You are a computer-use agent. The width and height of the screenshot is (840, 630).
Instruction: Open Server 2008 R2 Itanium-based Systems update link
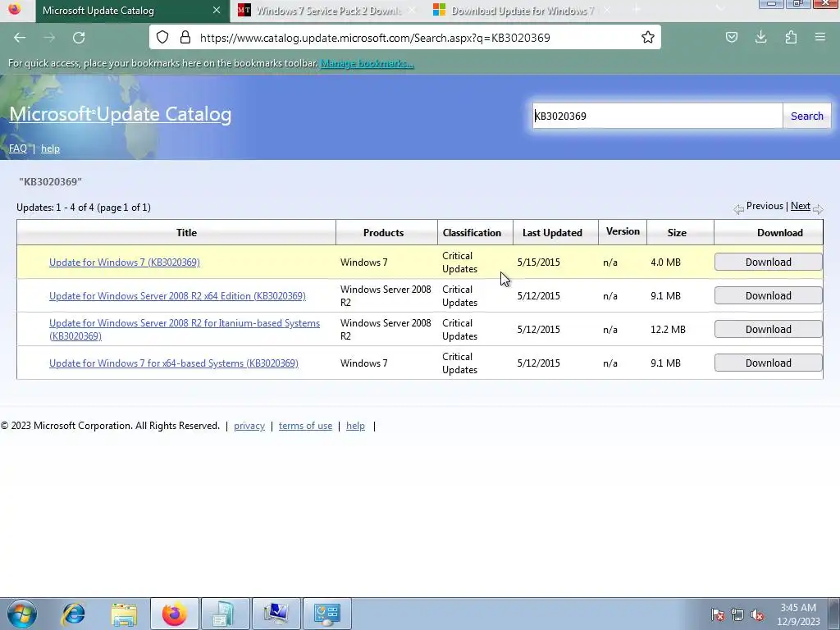[x=185, y=330]
